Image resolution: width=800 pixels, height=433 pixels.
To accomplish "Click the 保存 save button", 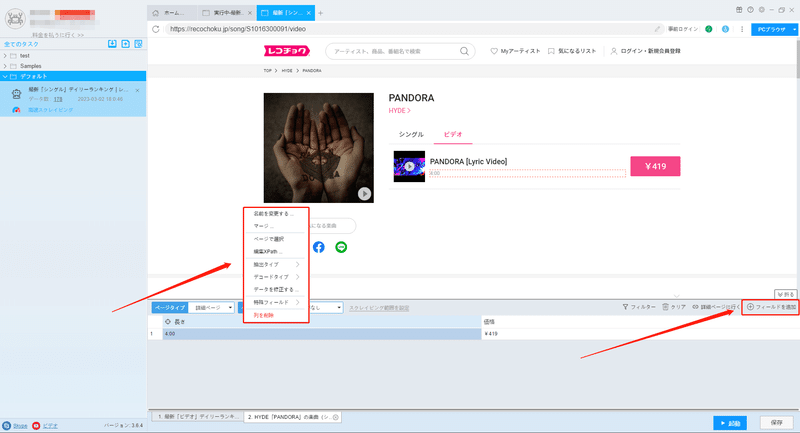I will click(x=777, y=423).
